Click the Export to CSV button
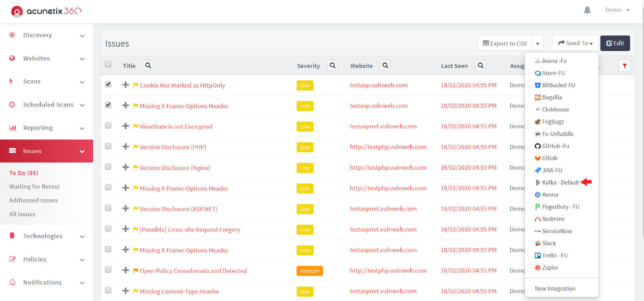This screenshot has height=301, width=644. 505,43
